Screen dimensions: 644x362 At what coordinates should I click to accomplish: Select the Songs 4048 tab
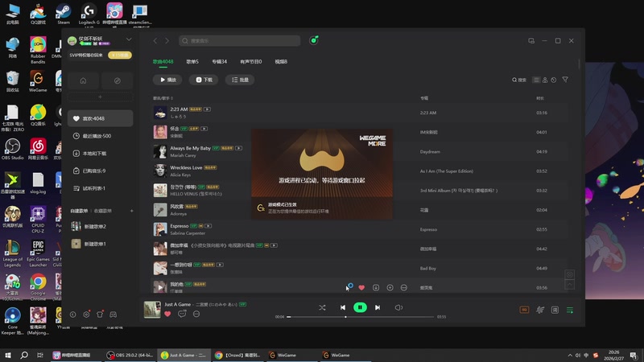tap(163, 62)
